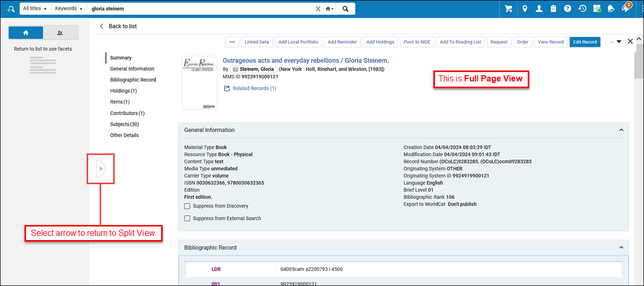Image resolution: width=644 pixels, height=286 pixels.
Task: Select Other Details in section navigation
Action: 125,135
